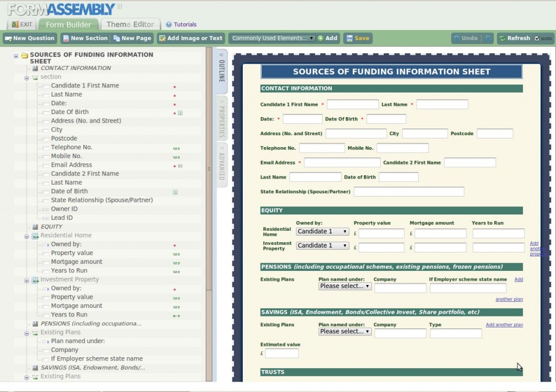This screenshot has height=392, width=556.
Task: Select the Postcode item in outline
Action: 64,138
